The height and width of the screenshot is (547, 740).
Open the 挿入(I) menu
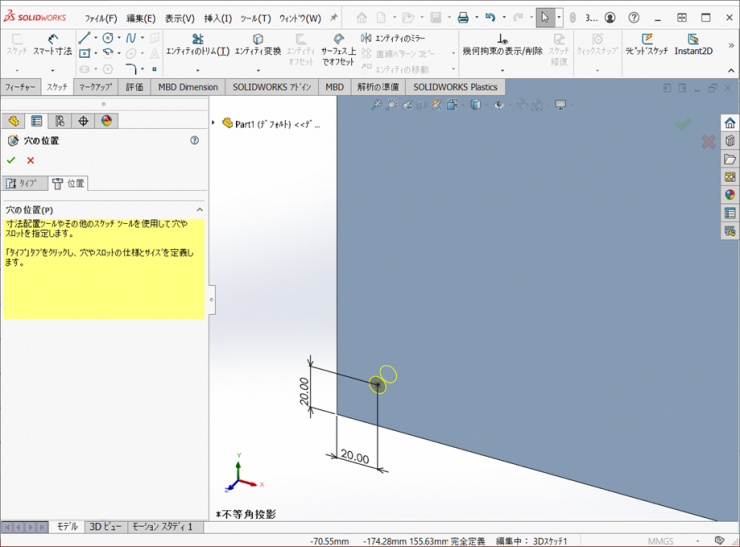pyautogui.click(x=218, y=18)
